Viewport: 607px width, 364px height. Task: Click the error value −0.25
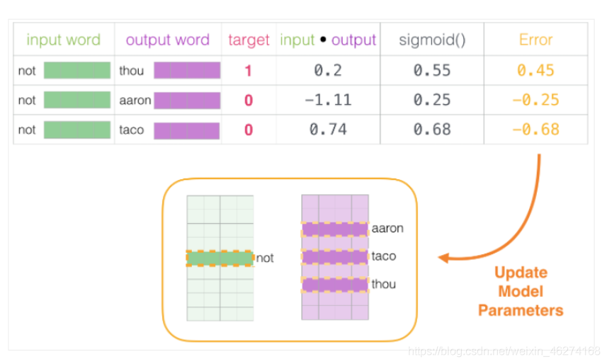click(x=536, y=100)
